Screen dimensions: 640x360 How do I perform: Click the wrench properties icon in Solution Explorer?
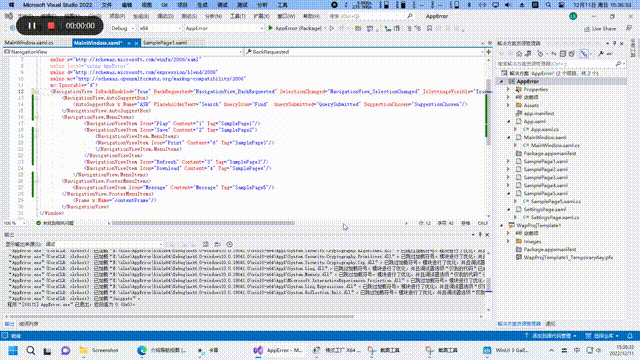601,54
